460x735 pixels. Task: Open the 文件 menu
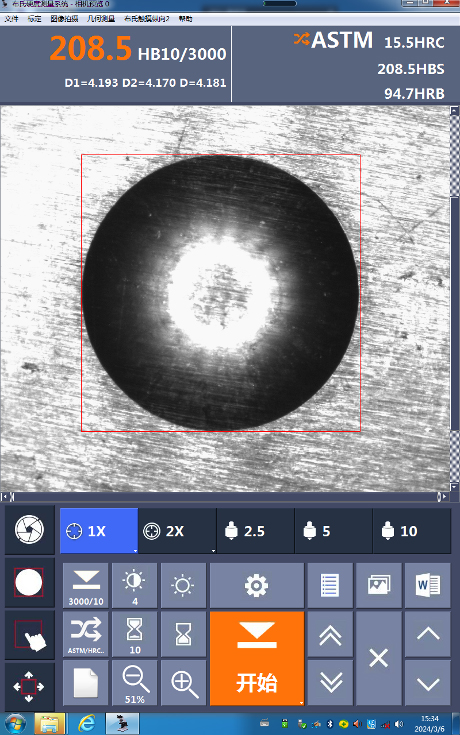(11, 19)
